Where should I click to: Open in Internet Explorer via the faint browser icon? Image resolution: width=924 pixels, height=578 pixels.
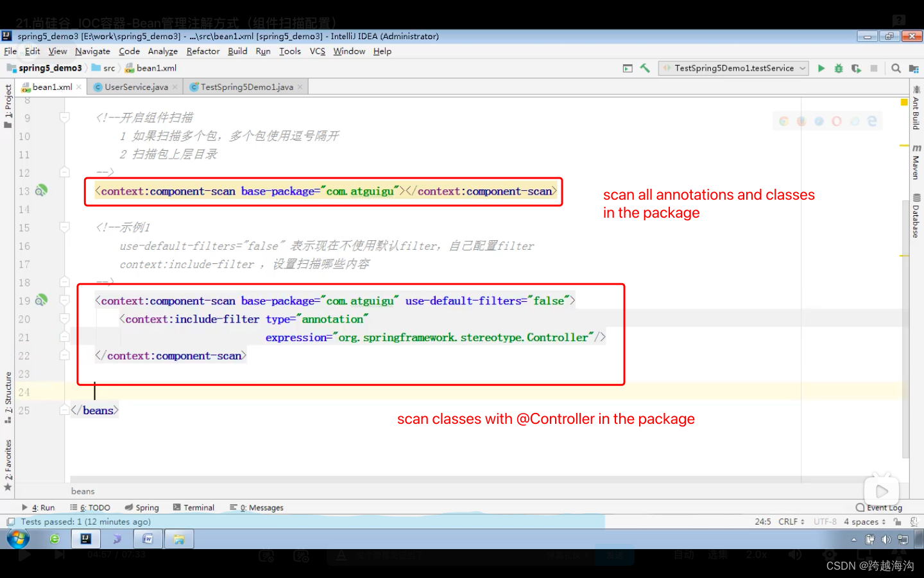pos(854,121)
